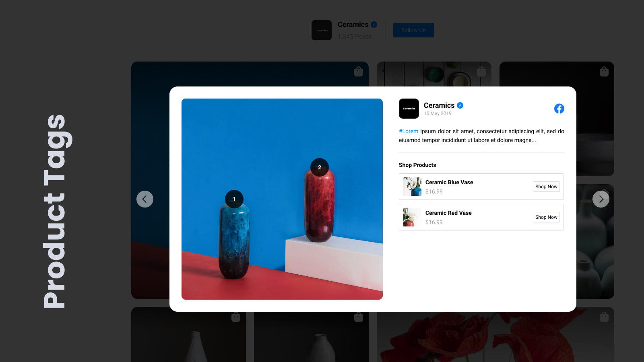Click shopping bag icon on green bowls post
The width and height of the screenshot is (644, 362).
(481, 72)
